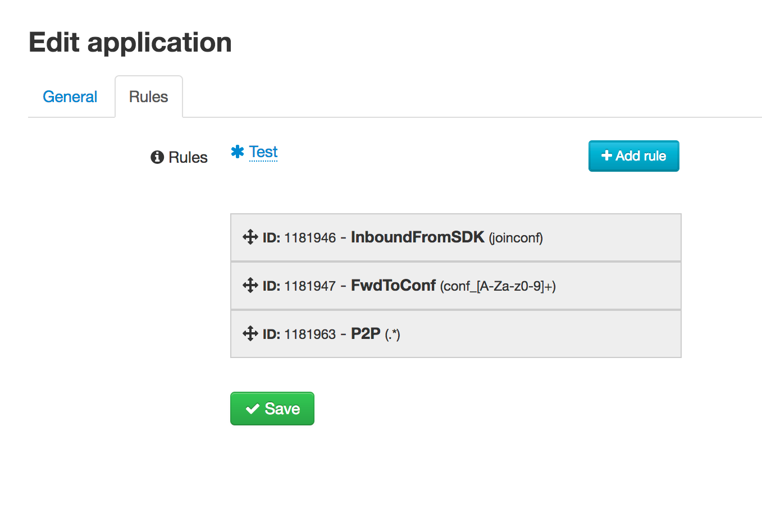Save the application with the Save button
Screen dimensions: 762x532
tap(272, 409)
